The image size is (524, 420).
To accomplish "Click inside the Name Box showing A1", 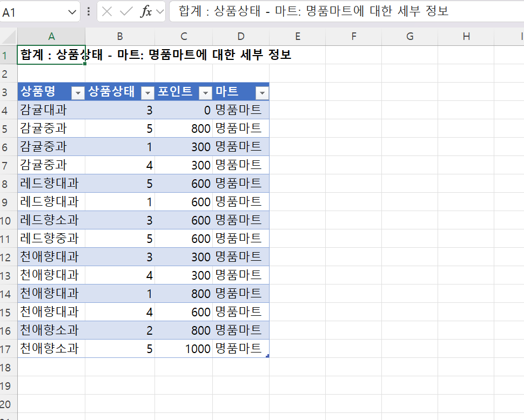I will point(32,12).
